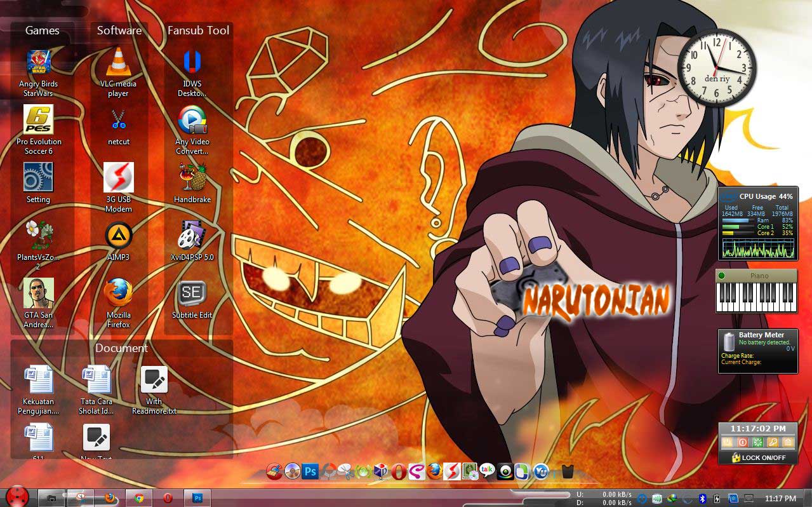This screenshot has height=507, width=812.
Task: Open CCleaner from the dock
Action: pos(274,471)
